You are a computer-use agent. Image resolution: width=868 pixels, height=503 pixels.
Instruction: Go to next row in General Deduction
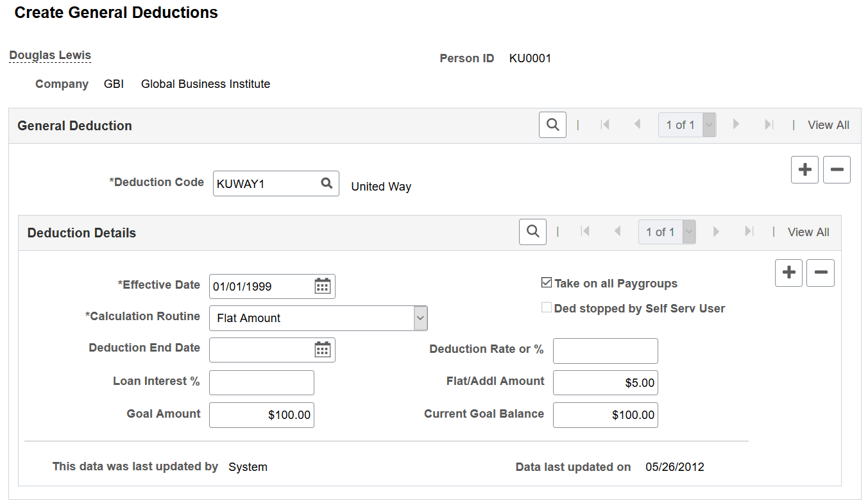click(736, 125)
